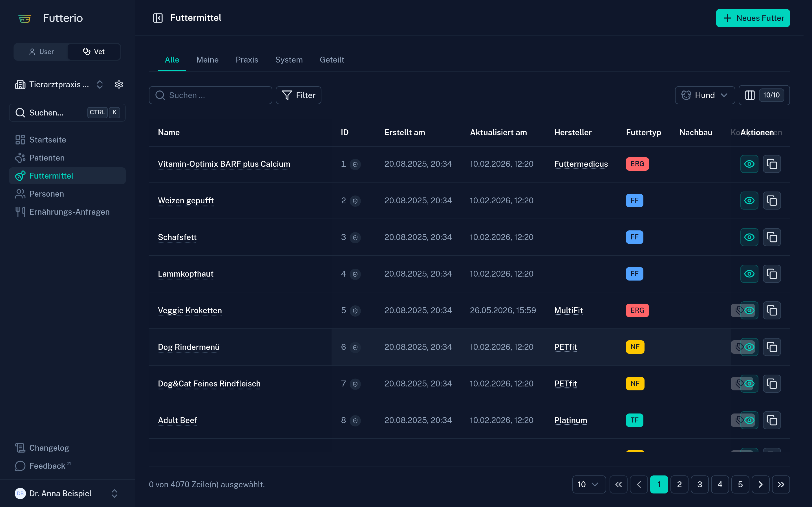This screenshot has width=812, height=507.
Task: Open the Futtermedicus manufacturer link
Action: tap(581, 164)
